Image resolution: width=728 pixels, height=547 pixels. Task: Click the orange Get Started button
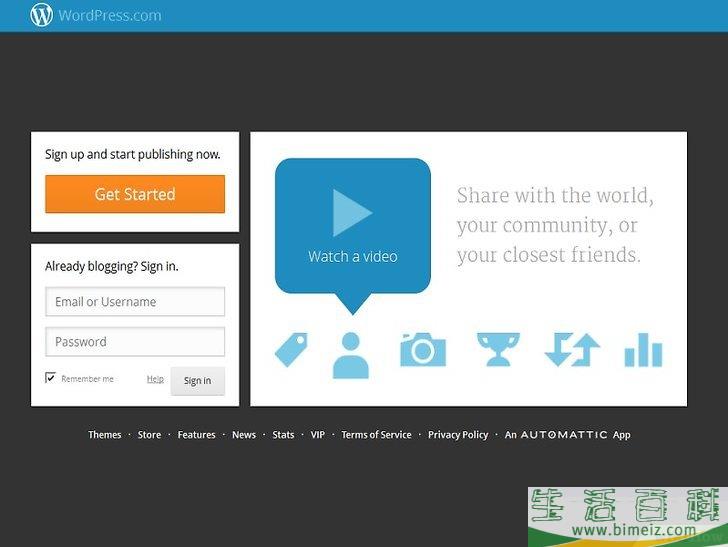pyautogui.click(x=135, y=194)
